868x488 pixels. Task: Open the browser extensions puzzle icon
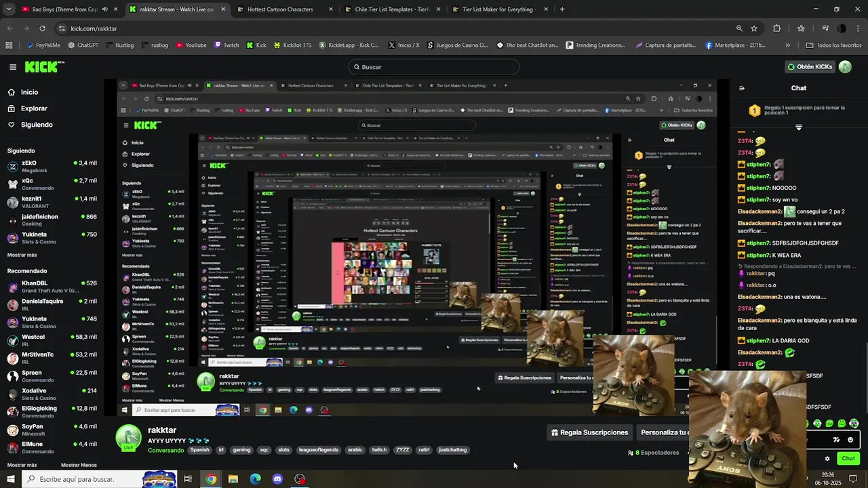[x=777, y=28]
